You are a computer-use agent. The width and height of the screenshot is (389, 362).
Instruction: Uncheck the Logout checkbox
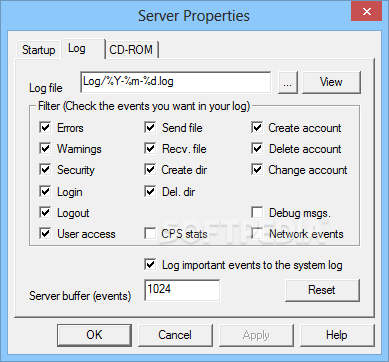pos(45,213)
